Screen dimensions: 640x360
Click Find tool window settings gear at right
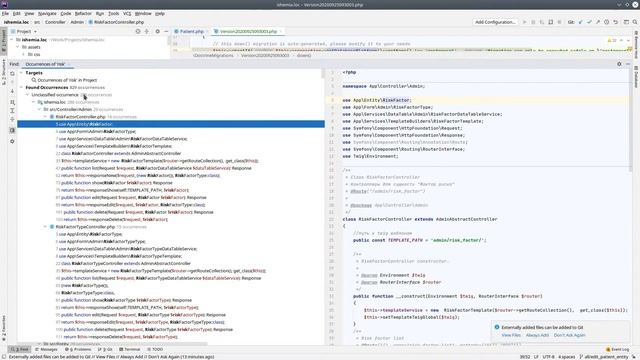pyautogui.click(x=619, y=64)
